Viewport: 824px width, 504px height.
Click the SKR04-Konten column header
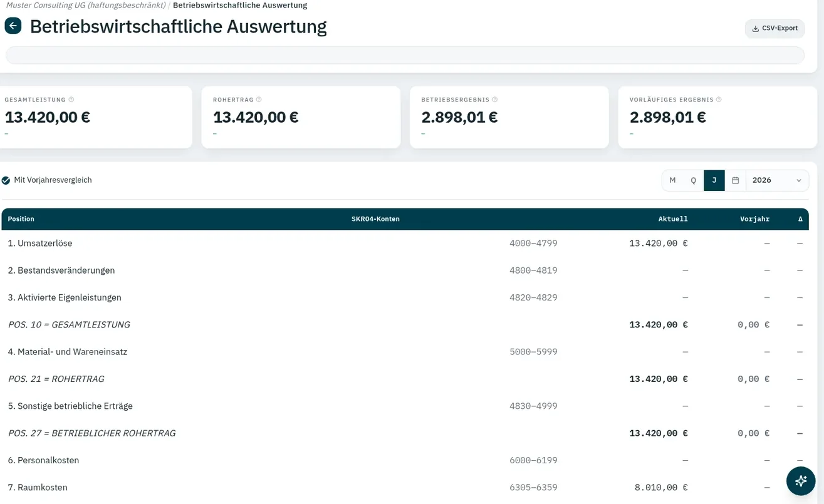click(x=375, y=219)
